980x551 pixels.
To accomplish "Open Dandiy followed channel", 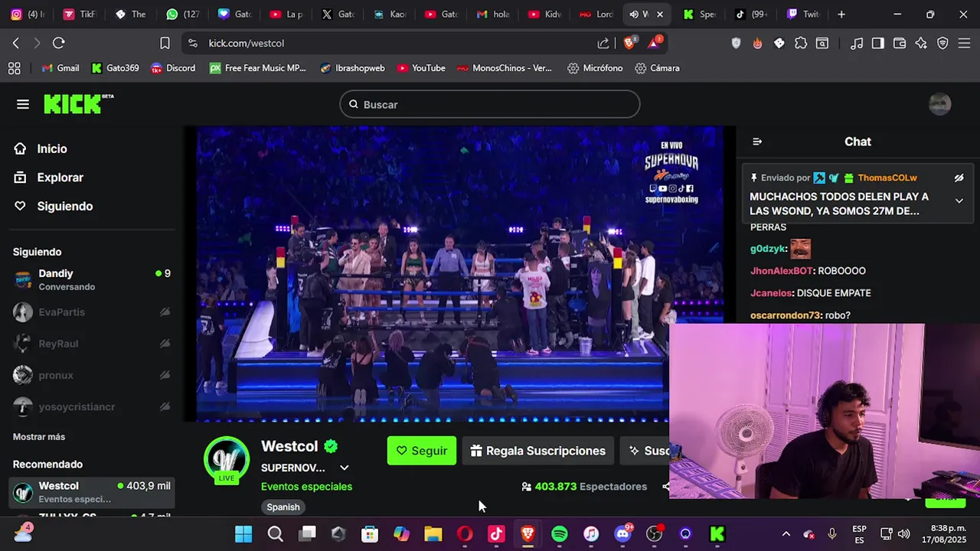I will click(92, 279).
